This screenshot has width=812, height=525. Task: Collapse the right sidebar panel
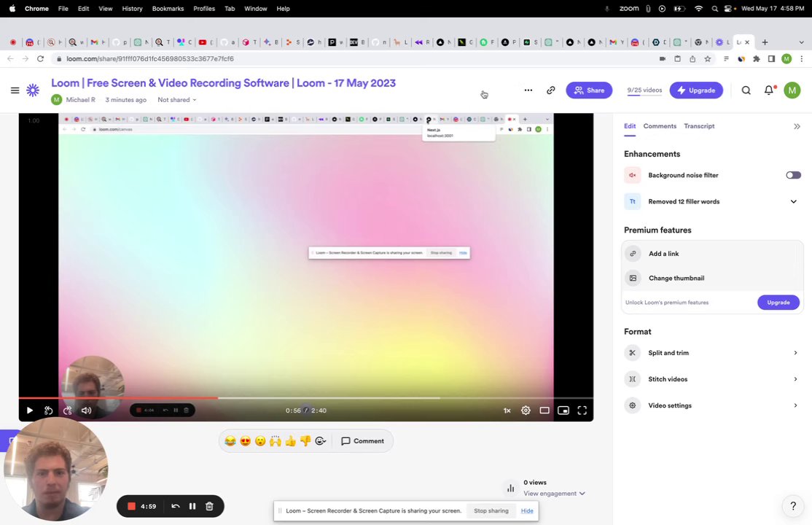(x=797, y=126)
